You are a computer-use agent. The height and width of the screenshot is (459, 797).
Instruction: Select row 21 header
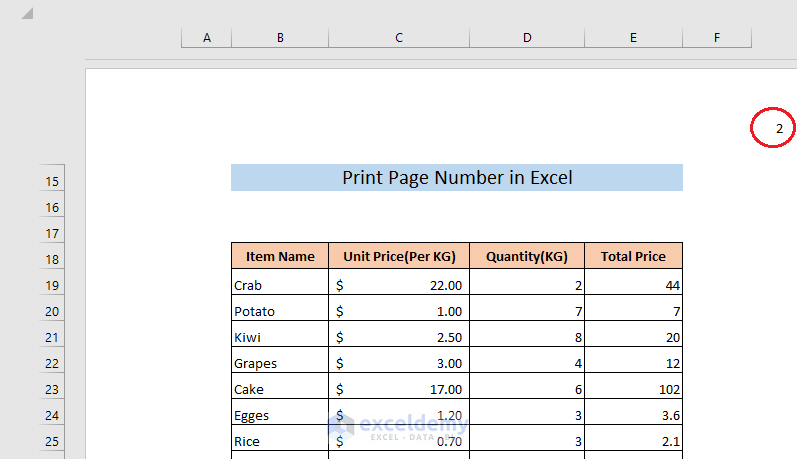pyautogui.click(x=52, y=333)
